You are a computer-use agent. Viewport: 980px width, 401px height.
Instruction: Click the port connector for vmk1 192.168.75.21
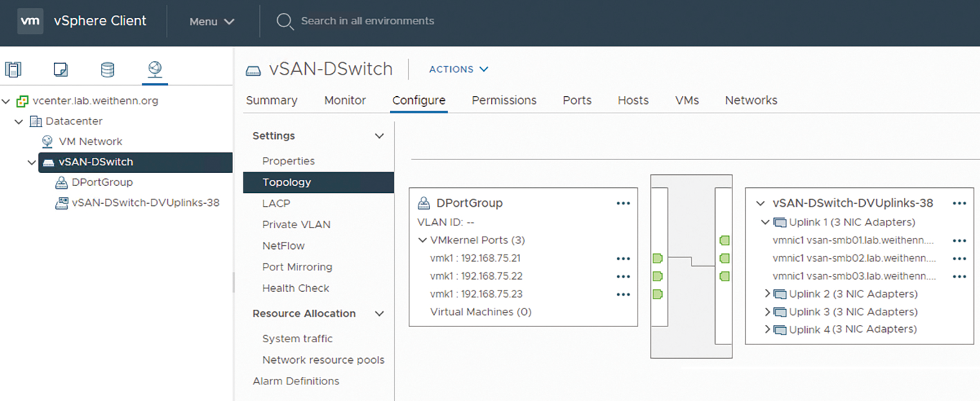[x=658, y=259]
